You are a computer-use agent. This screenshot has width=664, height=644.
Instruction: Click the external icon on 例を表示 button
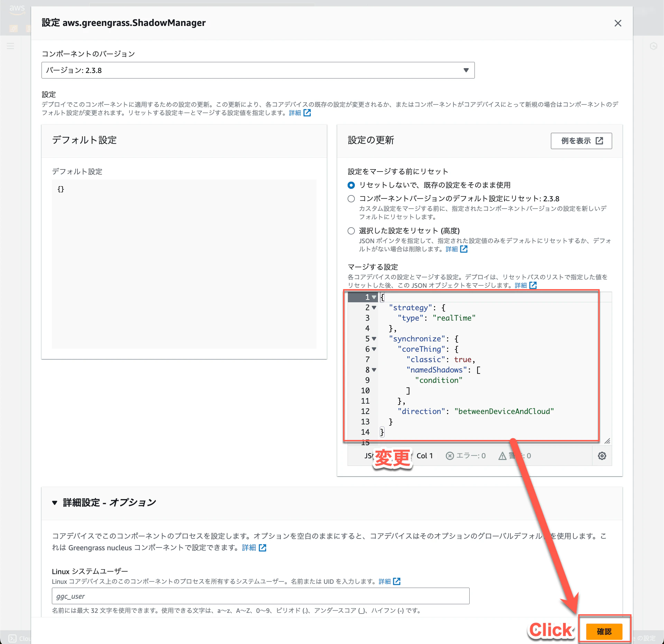click(x=599, y=141)
